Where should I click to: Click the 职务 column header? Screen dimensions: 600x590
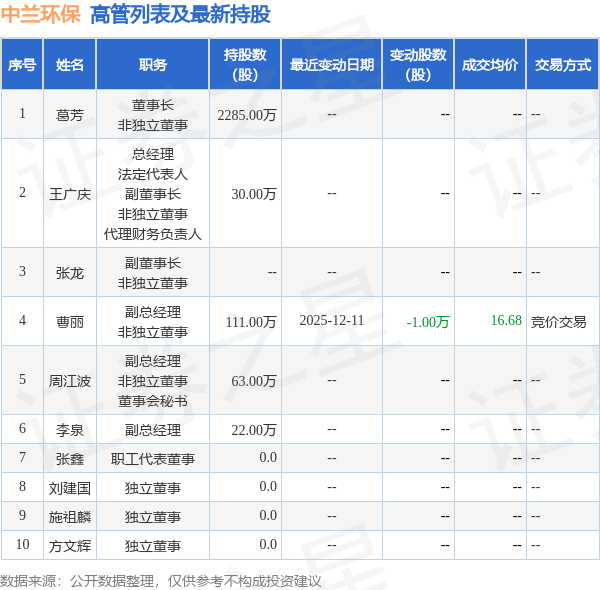click(x=153, y=65)
